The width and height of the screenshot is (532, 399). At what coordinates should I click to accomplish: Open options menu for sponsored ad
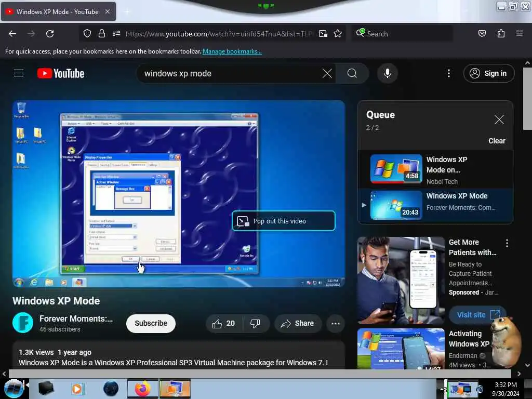[x=507, y=243]
